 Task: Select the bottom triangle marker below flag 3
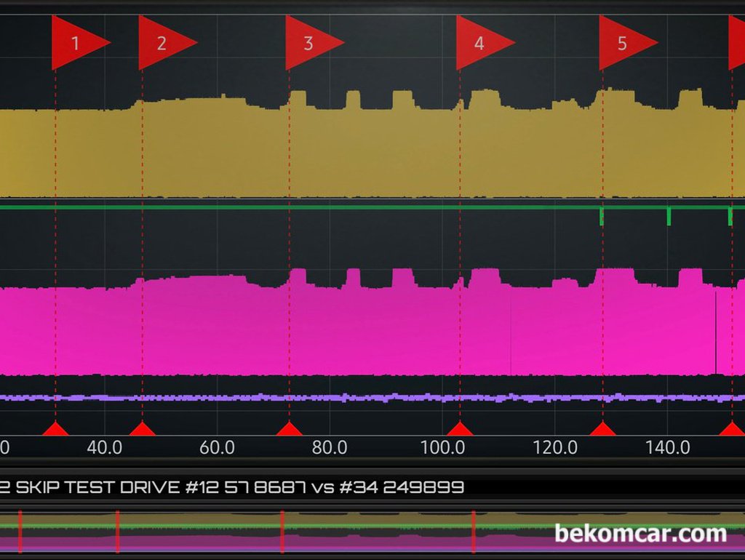290,428
